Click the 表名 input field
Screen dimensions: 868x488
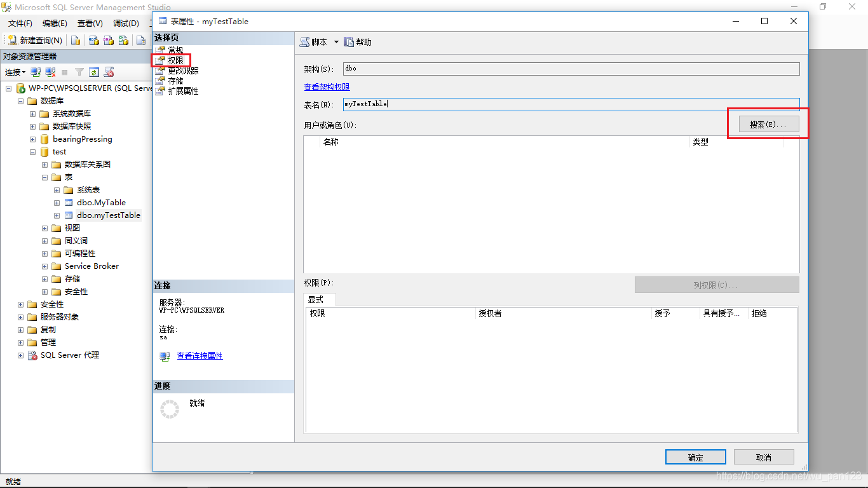pyautogui.click(x=571, y=104)
